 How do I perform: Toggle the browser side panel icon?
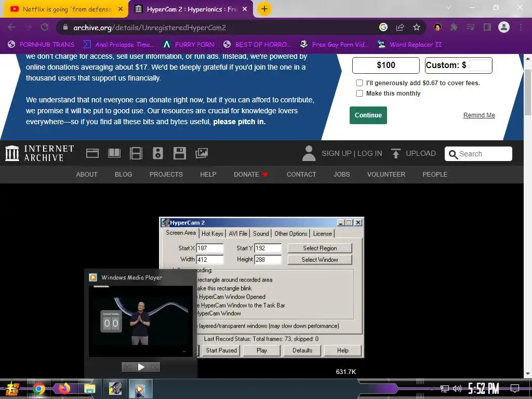click(x=487, y=27)
